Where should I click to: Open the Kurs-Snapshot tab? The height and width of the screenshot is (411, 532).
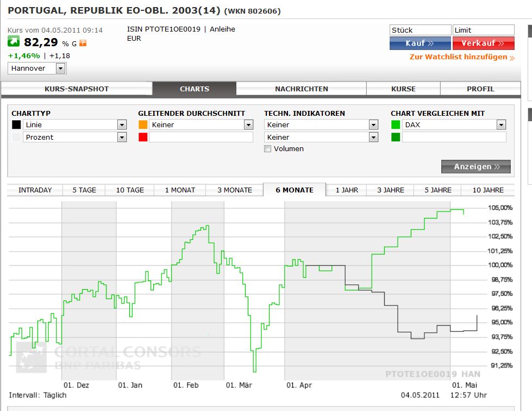[77, 89]
